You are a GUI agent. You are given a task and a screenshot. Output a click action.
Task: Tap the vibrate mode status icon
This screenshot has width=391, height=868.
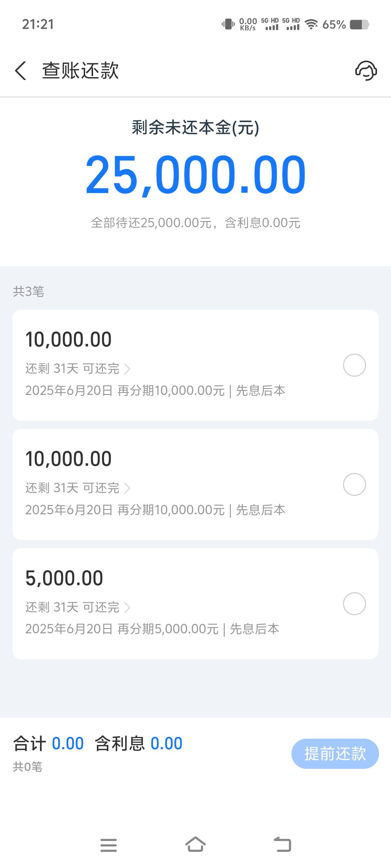click(x=228, y=24)
